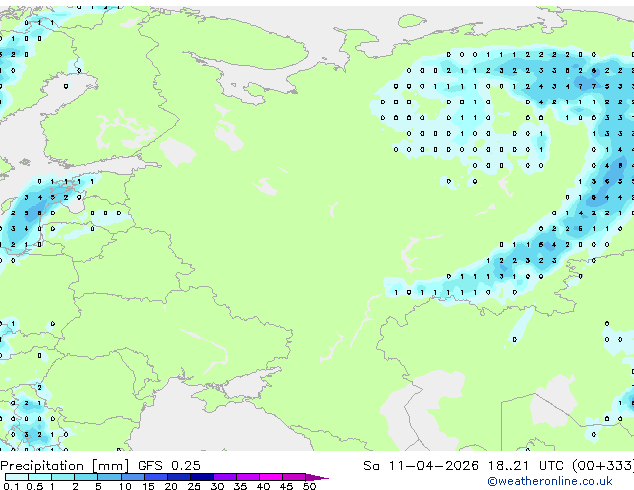Select the 40–45 mm magenta legend swatch

[271, 477]
